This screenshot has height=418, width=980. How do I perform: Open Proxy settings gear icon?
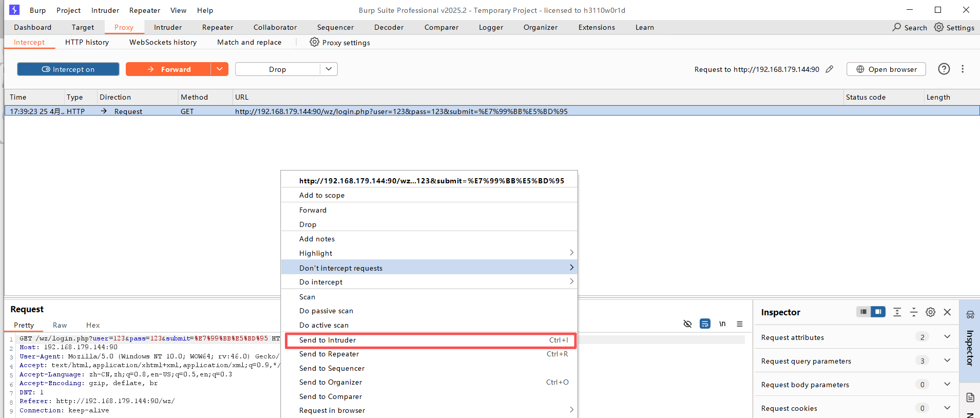(x=314, y=42)
